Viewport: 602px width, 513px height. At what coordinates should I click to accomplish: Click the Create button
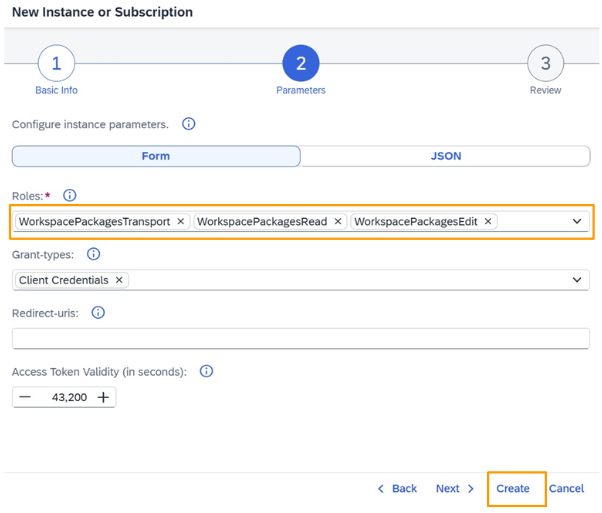click(x=513, y=488)
